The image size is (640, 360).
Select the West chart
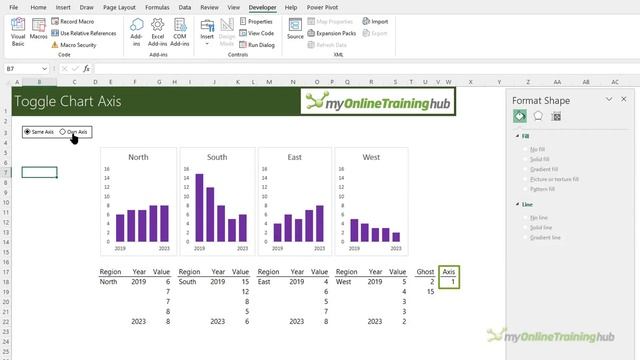point(371,202)
